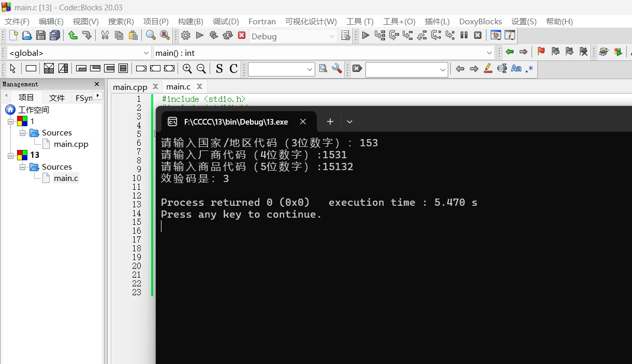Paste from clipboard using the paste icon
The image size is (632, 364).
[133, 35]
